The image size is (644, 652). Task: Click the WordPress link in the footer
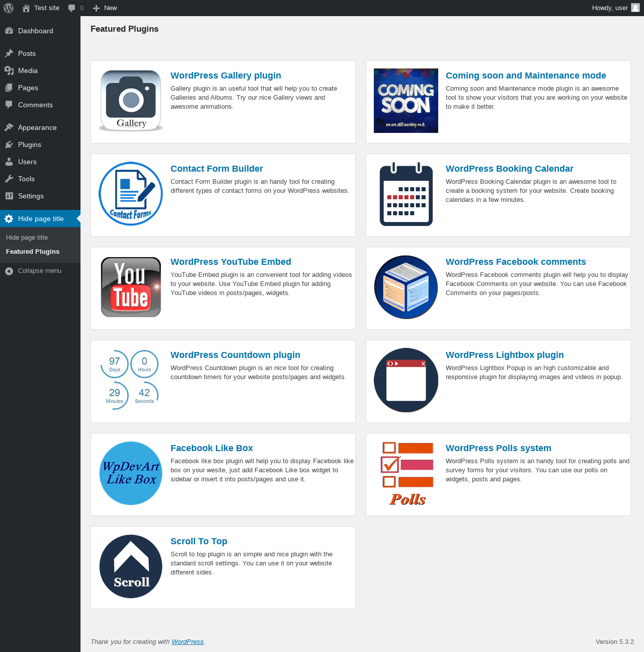pyautogui.click(x=188, y=642)
